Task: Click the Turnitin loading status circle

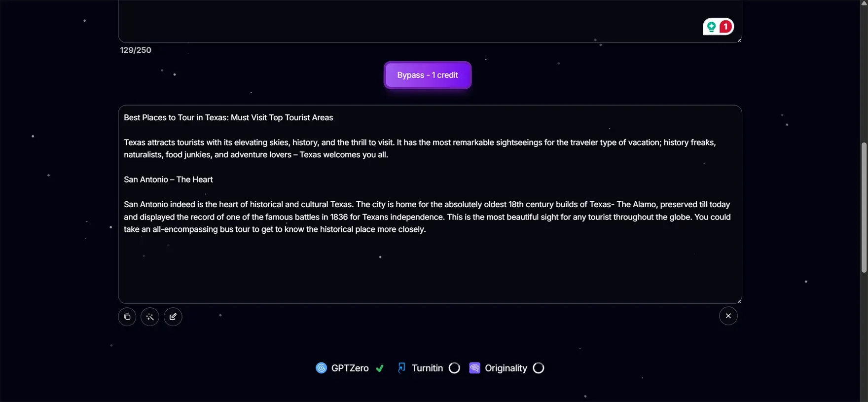Action: click(454, 367)
